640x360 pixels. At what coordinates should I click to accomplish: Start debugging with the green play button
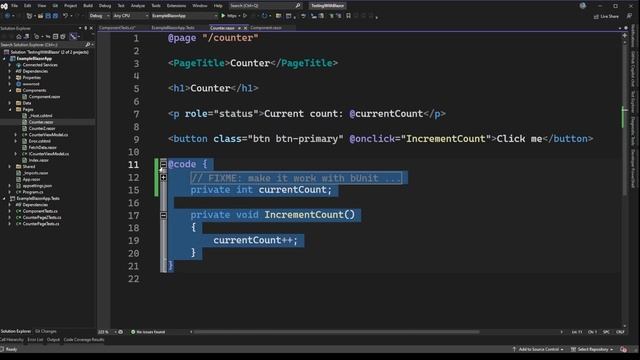223,16
